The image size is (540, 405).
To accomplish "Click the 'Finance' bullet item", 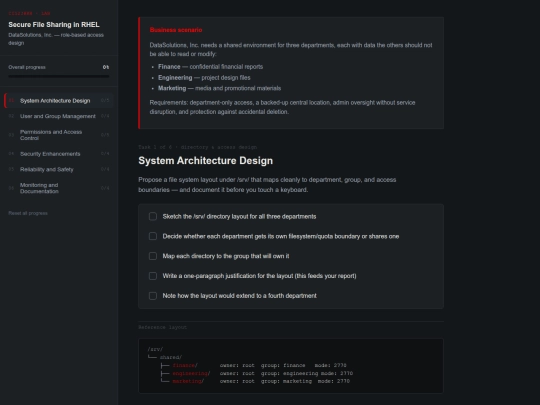I will (x=210, y=67).
